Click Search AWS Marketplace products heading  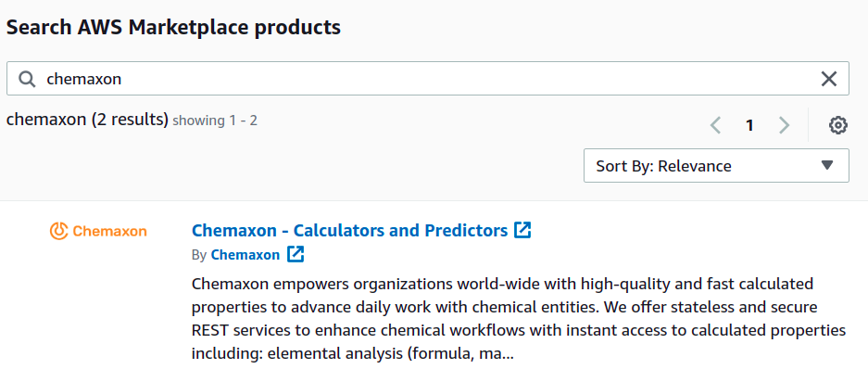[x=173, y=27]
